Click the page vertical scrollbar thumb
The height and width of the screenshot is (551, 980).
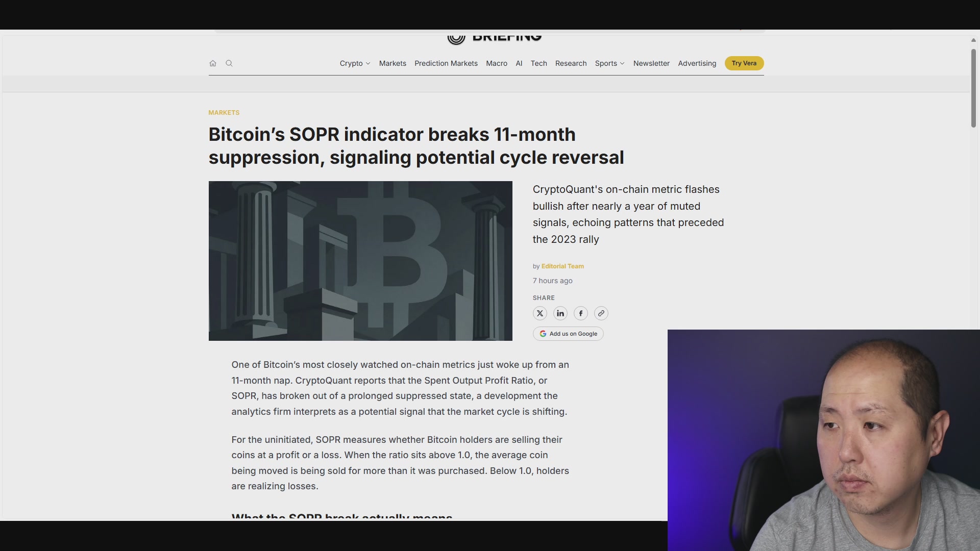click(973, 88)
